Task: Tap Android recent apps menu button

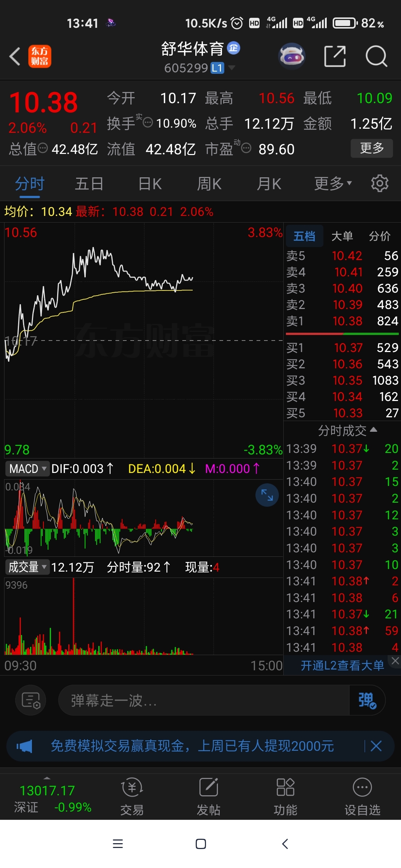Action: click(x=118, y=844)
